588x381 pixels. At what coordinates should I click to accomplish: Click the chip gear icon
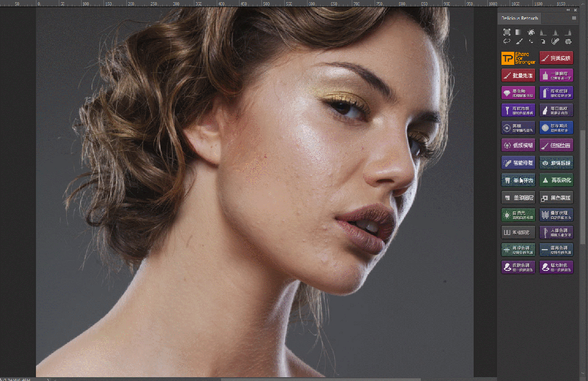pyautogui.click(x=568, y=41)
